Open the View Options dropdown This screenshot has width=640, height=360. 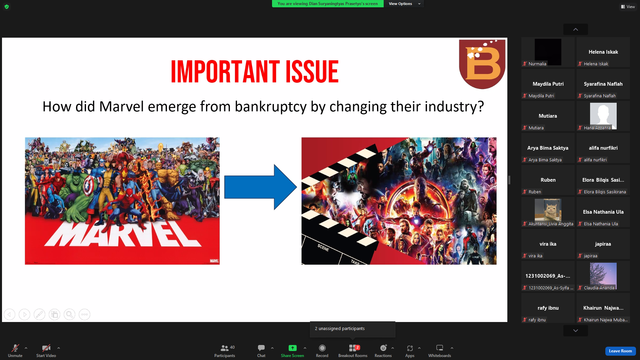(403, 4)
